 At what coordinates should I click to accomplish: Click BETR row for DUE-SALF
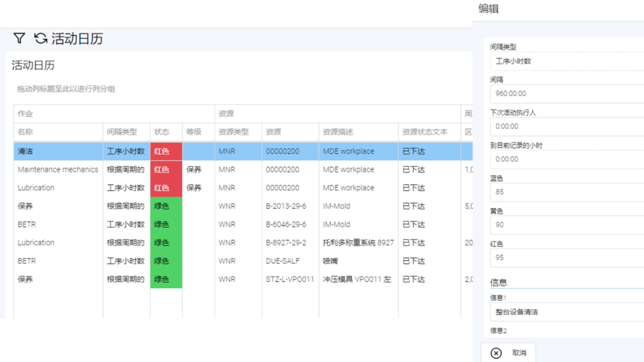pos(243,261)
